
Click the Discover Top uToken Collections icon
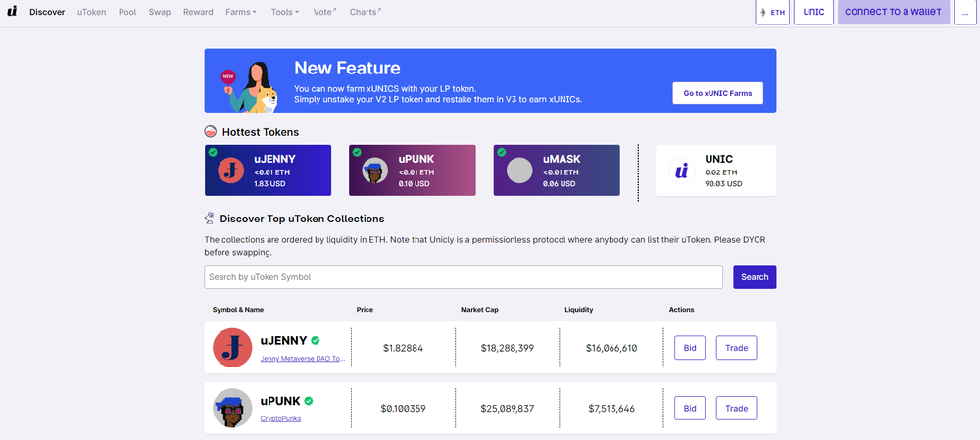coord(210,219)
